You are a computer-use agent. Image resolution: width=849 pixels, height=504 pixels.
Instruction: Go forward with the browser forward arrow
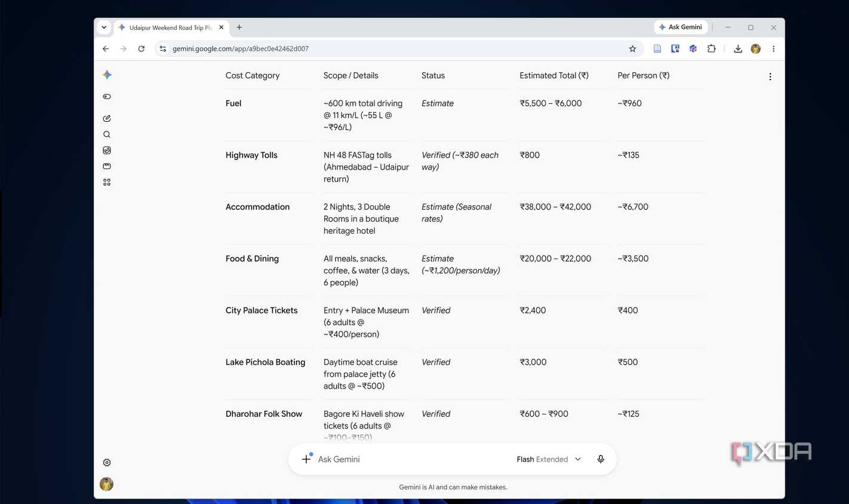(x=124, y=49)
